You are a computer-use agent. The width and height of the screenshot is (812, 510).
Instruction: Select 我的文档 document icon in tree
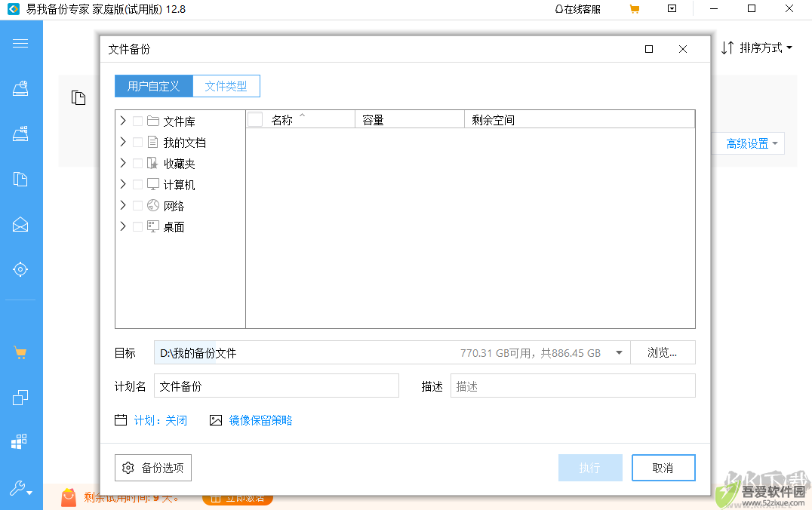tap(152, 142)
